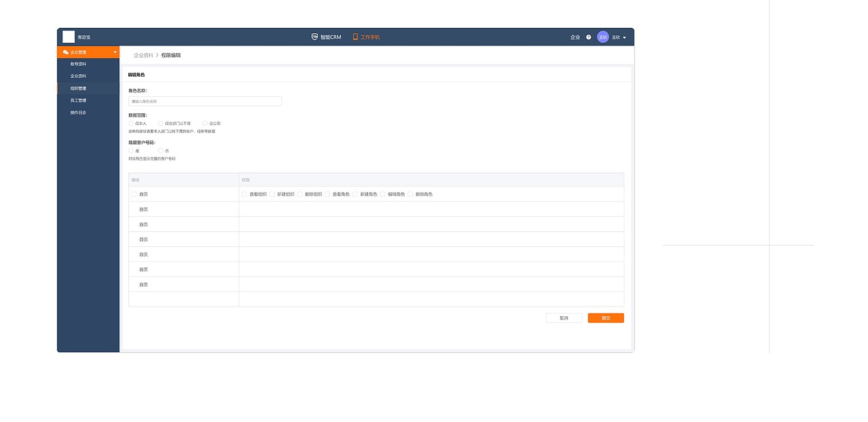Viewport: 868px width, 422px height.
Task: Enable the 删除组织 permission checkbox
Action: click(x=300, y=194)
